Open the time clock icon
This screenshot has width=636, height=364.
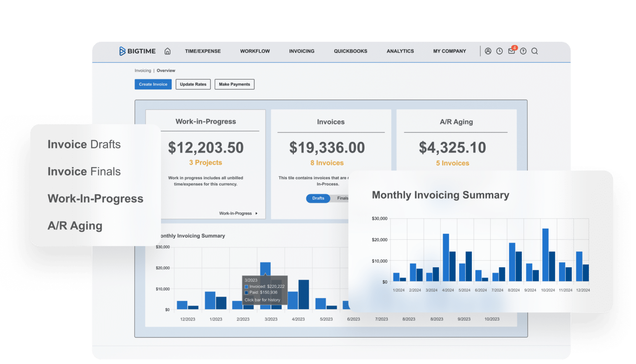[500, 51]
